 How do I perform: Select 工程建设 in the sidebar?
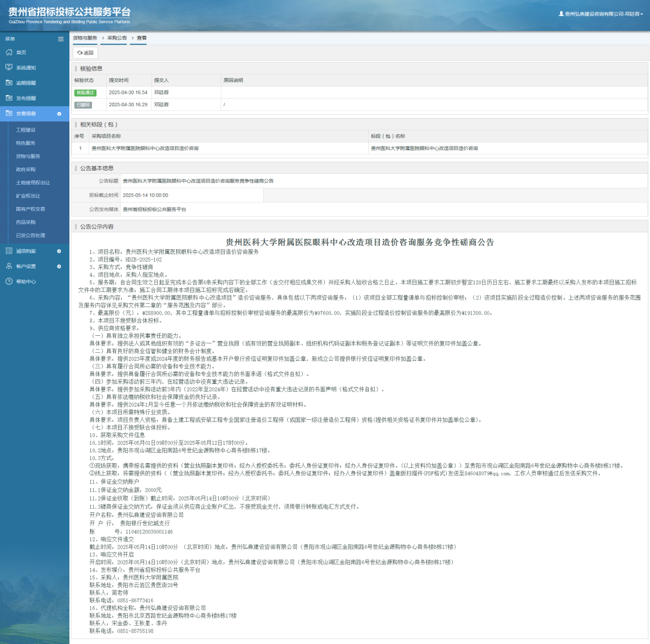pos(25,130)
